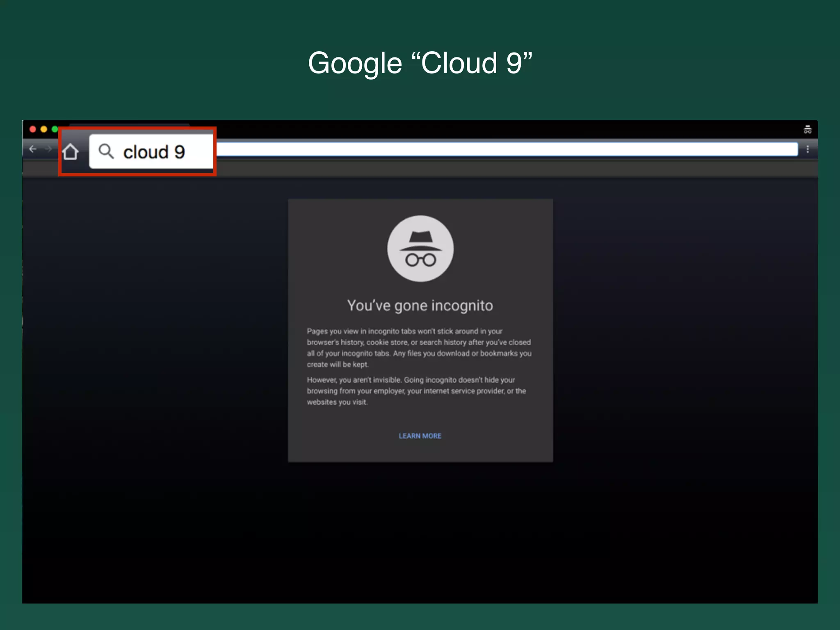Click the "However, you aren't invisible" paragraph
The height and width of the screenshot is (630, 840).
[x=416, y=391]
